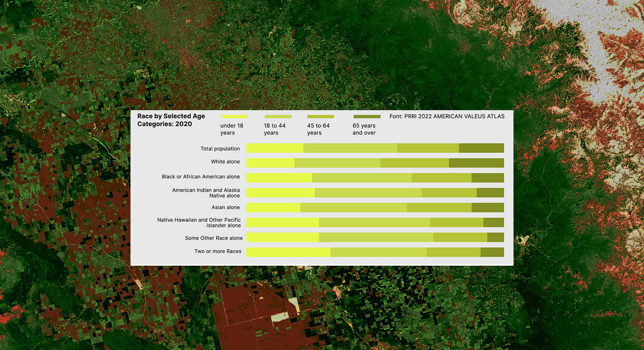The image size is (644, 350).
Task: Click 18 to 44 segment of American Indian and Alaska Native bar
Action: [368, 192]
